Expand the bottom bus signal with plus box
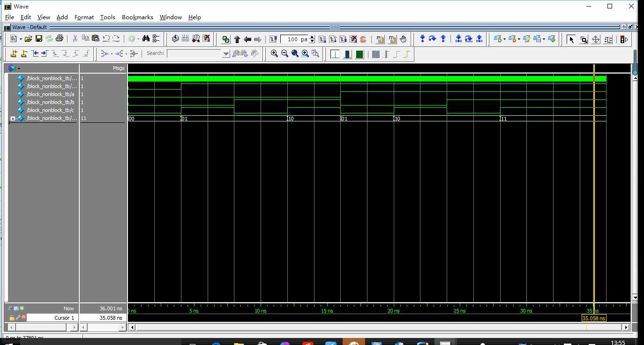 click(x=13, y=119)
